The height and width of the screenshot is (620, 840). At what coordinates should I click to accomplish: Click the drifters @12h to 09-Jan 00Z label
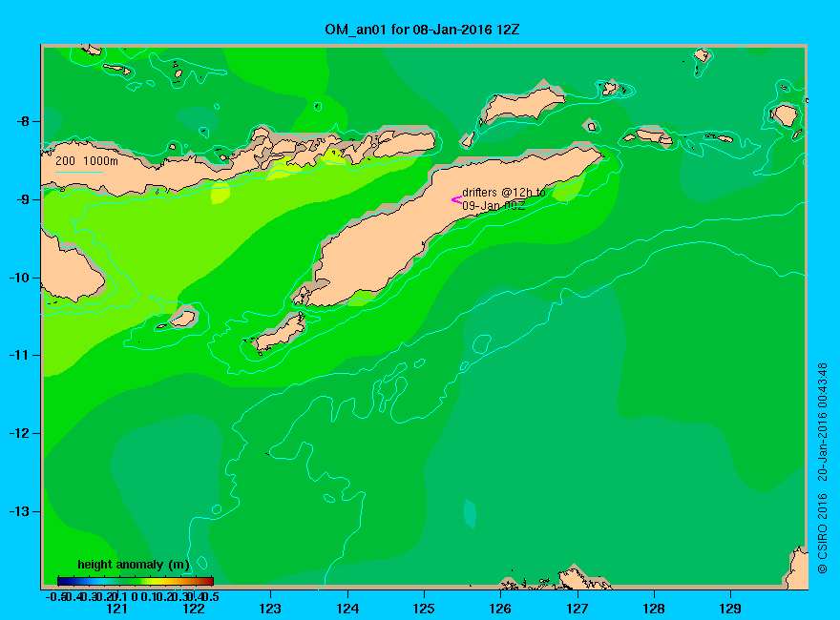[504, 198]
